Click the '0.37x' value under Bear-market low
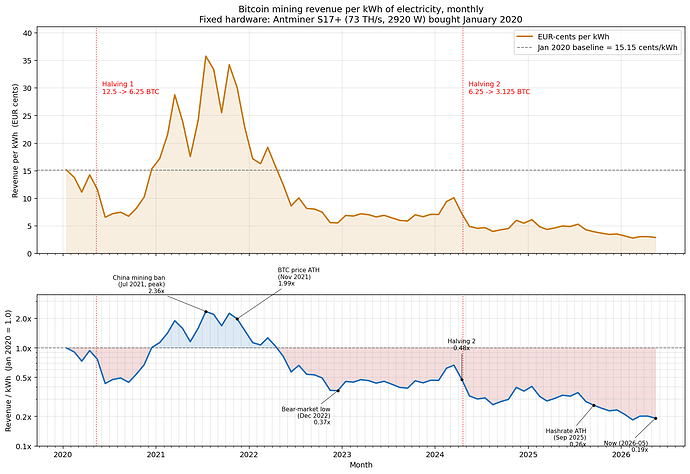The width and height of the screenshot is (690, 474). tap(322, 422)
